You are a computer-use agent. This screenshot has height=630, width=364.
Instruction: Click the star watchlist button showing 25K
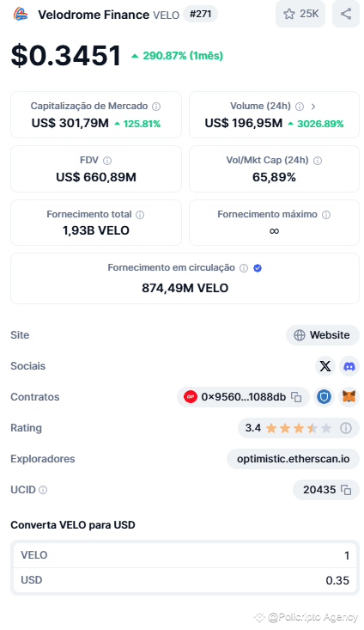coord(300,14)
